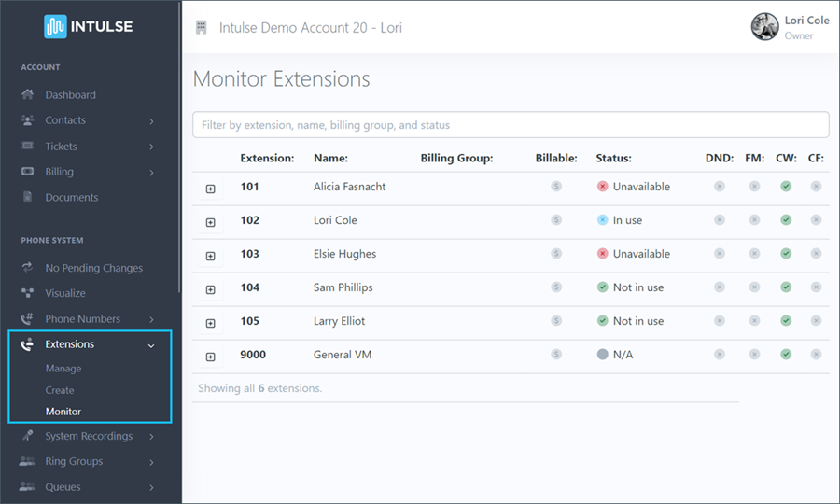Click the building icon beside account name

pos(202,27)
